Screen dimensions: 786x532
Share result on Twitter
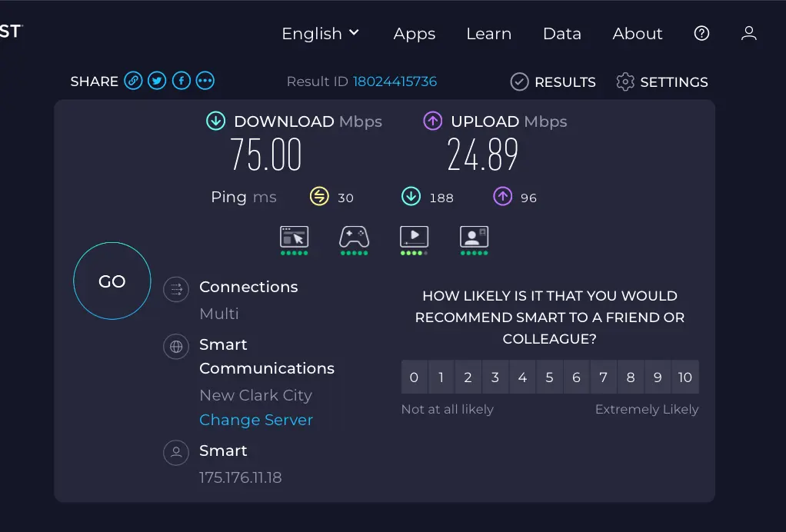(x=157, y=81)
